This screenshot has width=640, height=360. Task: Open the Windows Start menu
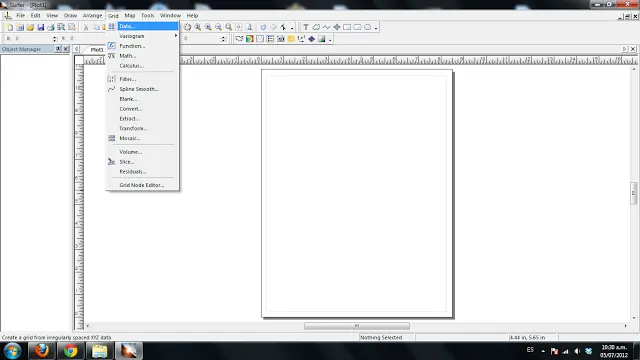pos(12,351)
